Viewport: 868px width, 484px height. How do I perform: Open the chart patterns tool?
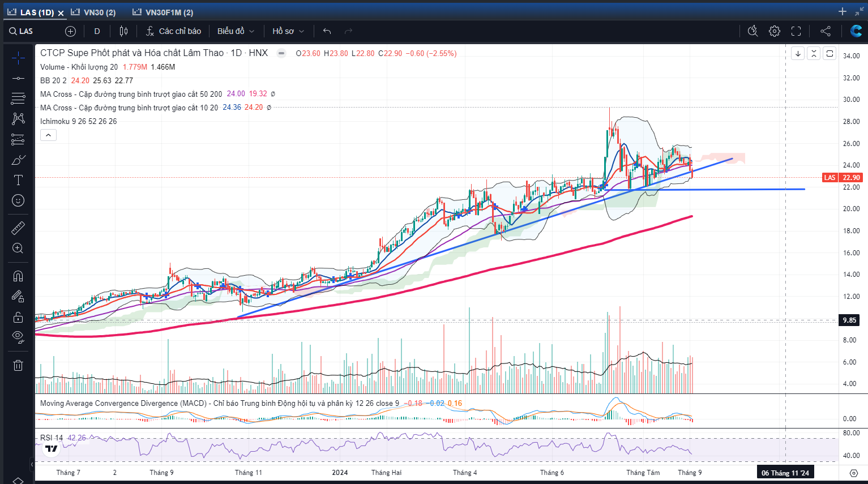coord(18,118)
